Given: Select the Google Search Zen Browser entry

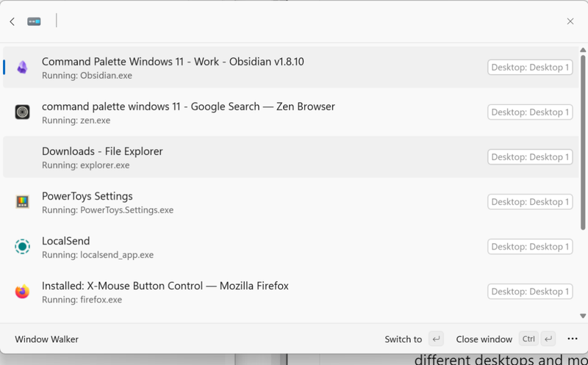Looking at the screenshot, I should [x=188, y=112].
